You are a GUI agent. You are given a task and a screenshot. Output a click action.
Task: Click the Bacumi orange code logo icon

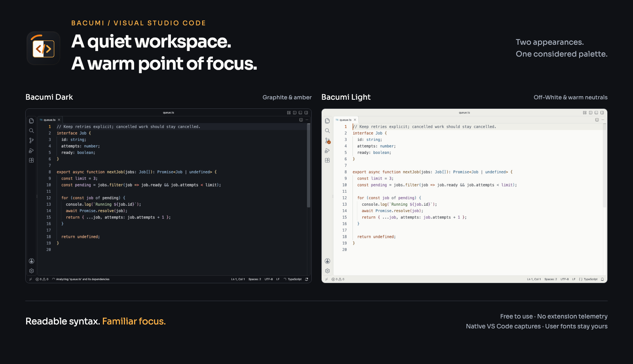(x=44, y=48)
